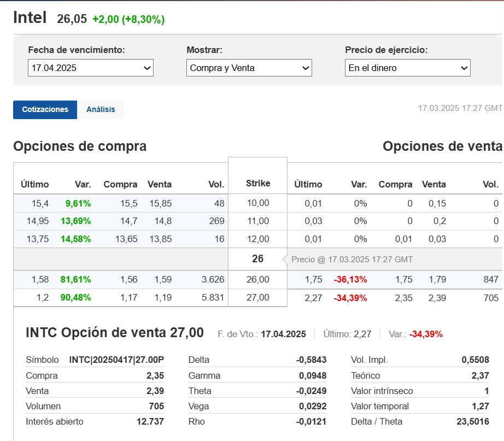Select the strike 11,00 row
The width and height of the screenshot is (504, 441).
pos(258,221)
